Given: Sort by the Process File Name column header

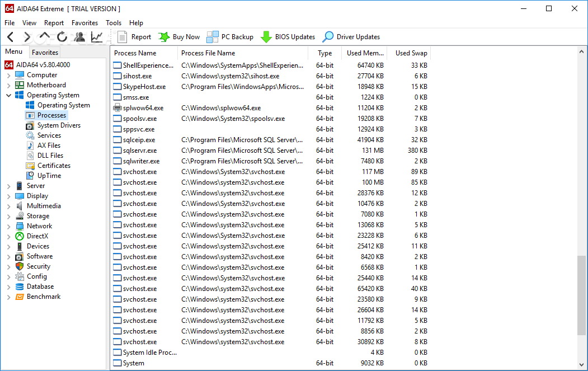Looking at the screenshot, I should coord(243,53).
